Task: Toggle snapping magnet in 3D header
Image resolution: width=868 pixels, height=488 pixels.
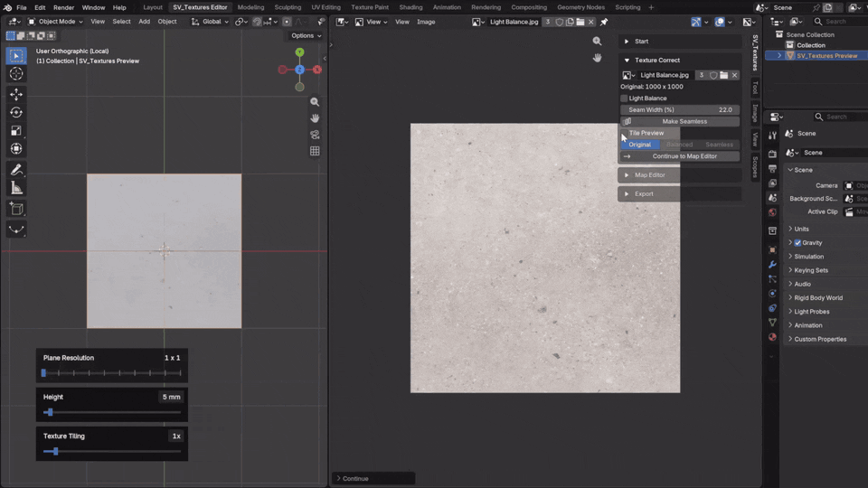Action: pyautogui.click(x=258, y=22)
